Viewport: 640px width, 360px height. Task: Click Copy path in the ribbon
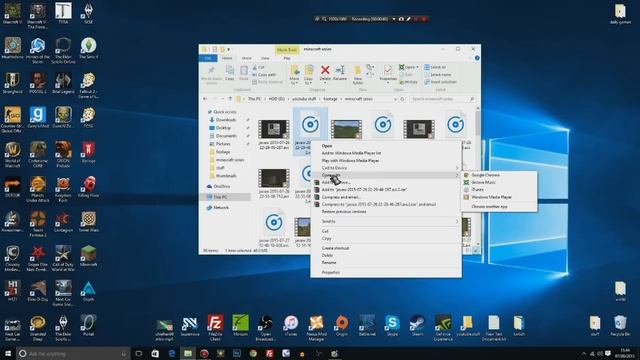coord(264,75)
